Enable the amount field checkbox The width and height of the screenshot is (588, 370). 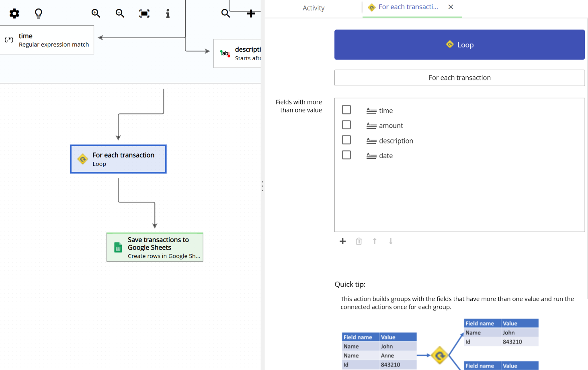(x=346, y=125)
